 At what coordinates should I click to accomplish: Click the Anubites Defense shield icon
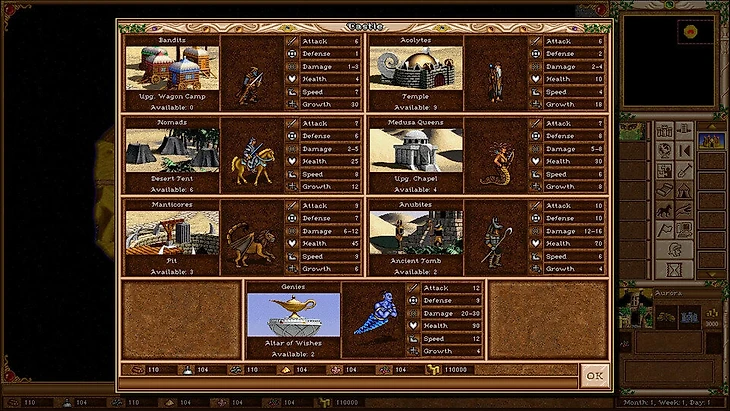535,218
